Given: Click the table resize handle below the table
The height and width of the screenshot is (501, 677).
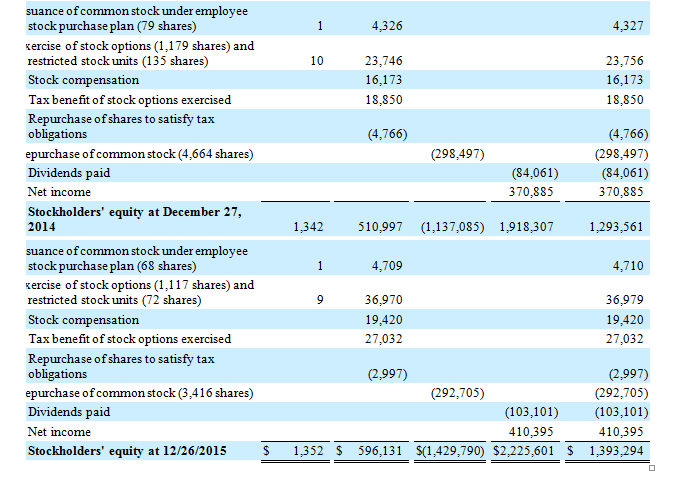Looking at the screenshot, I should 652,468.
